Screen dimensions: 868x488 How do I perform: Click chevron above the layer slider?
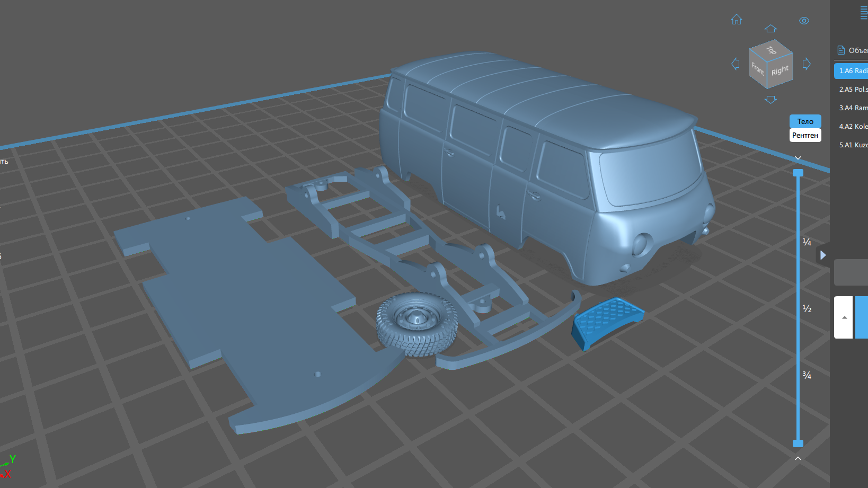pos(798,158)
